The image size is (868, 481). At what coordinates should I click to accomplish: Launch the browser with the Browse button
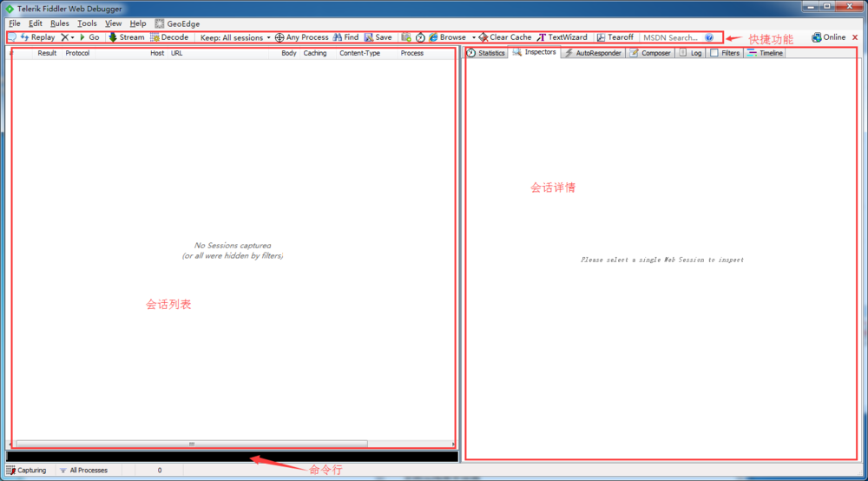point(447,37)
